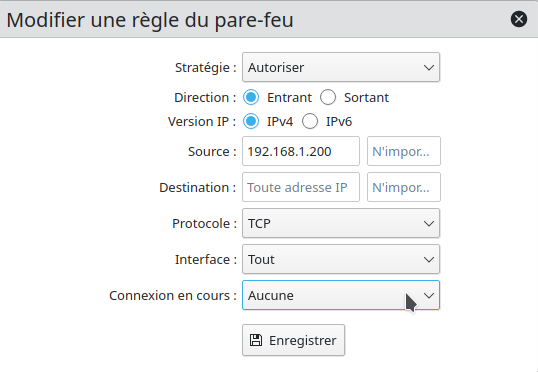This screenshot has height=372, width=538.
Task: Click the Destination field reading Toute adresse IP
Action: (301, 187)
